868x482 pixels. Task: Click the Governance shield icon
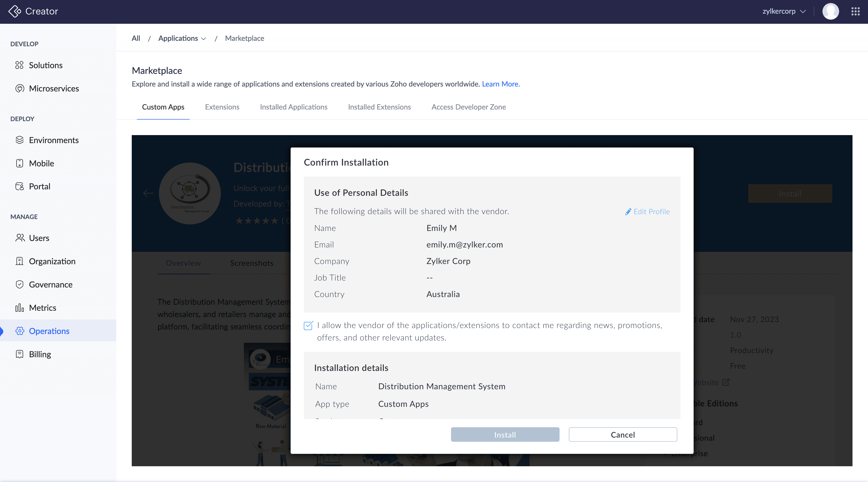click(x=20, y=285)
